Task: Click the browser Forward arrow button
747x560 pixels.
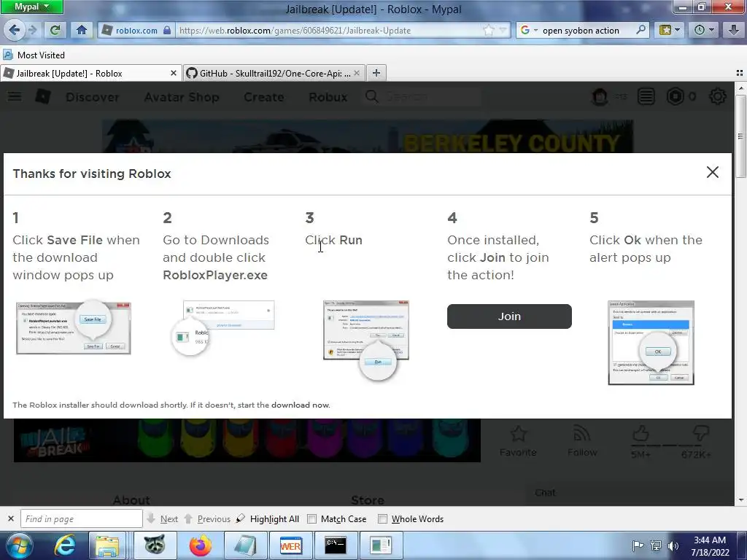Action: 33,30
